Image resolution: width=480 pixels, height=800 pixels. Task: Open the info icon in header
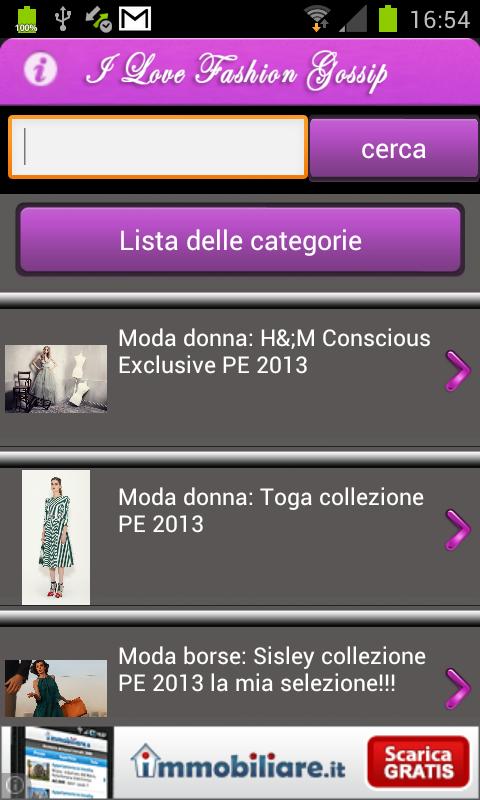(40, 69)
